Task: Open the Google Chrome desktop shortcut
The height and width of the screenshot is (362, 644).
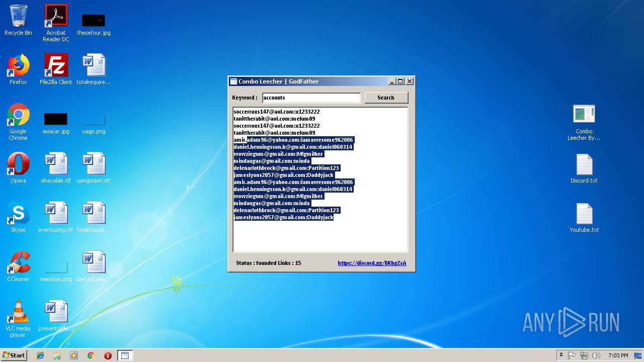Action: tap(18, 122)
